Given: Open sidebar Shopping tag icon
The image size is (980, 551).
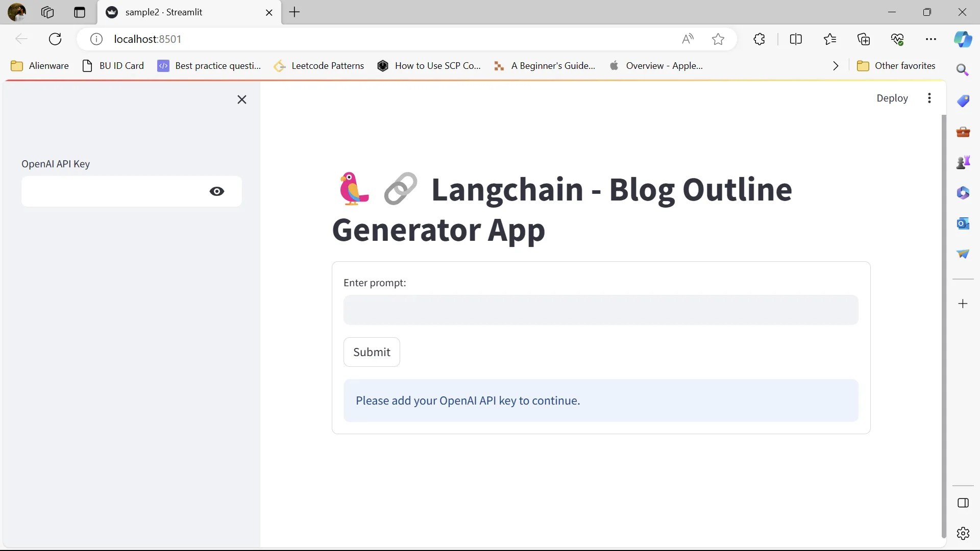Looking at the screenshot, I should coord(963,101).
